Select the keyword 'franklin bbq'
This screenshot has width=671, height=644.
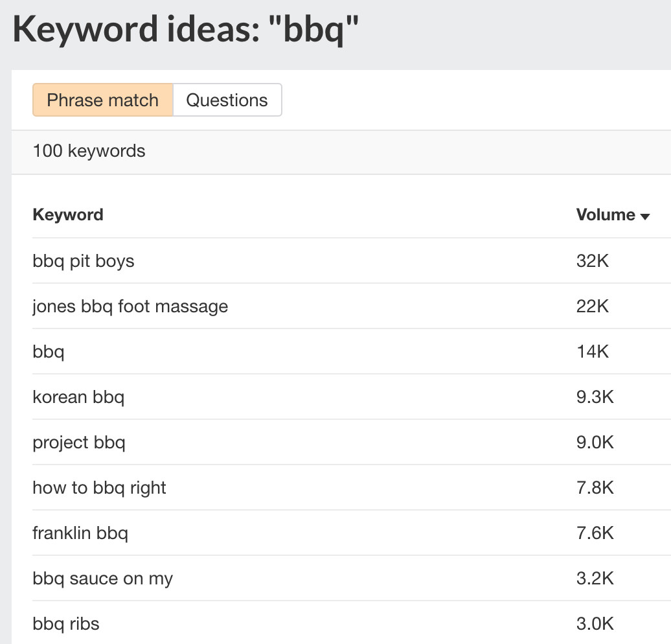[80, 533]
